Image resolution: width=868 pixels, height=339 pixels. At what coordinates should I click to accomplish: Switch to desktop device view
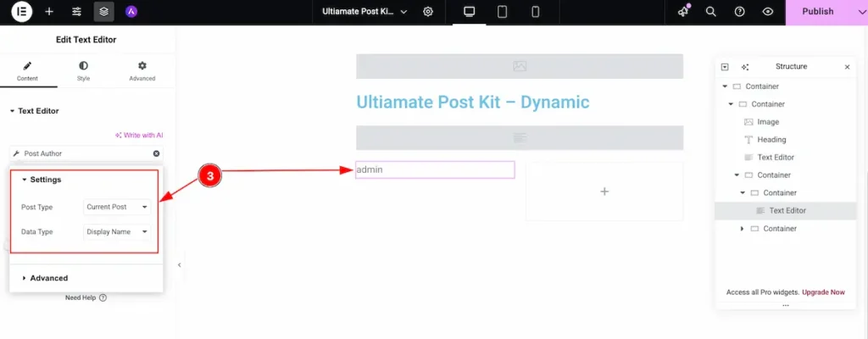click(469, 12)
